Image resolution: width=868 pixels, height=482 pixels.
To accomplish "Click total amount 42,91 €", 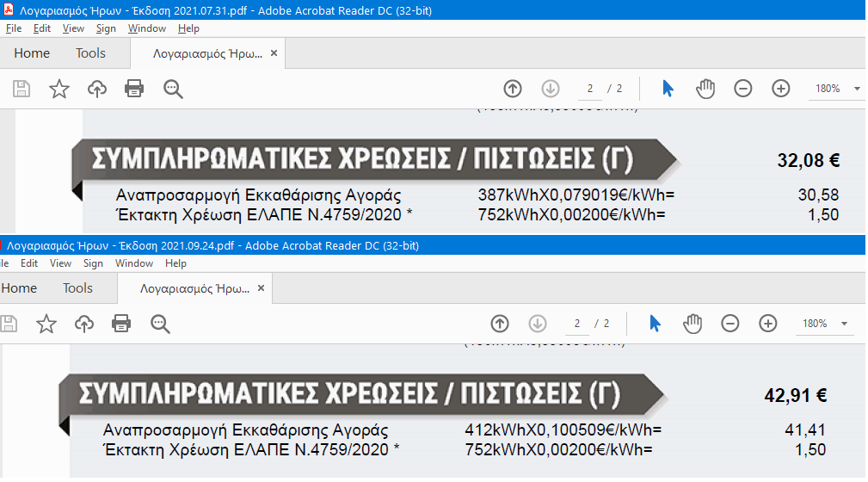I will point(796,395).
